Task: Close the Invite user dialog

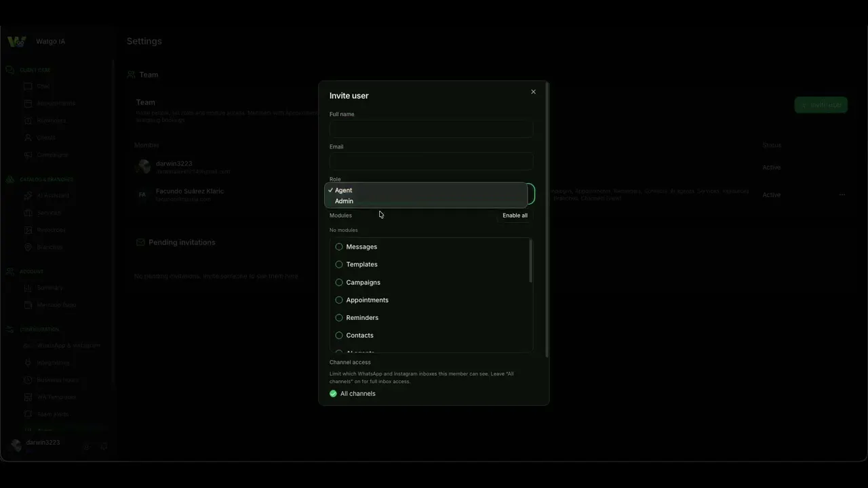Action: (533, 91)
